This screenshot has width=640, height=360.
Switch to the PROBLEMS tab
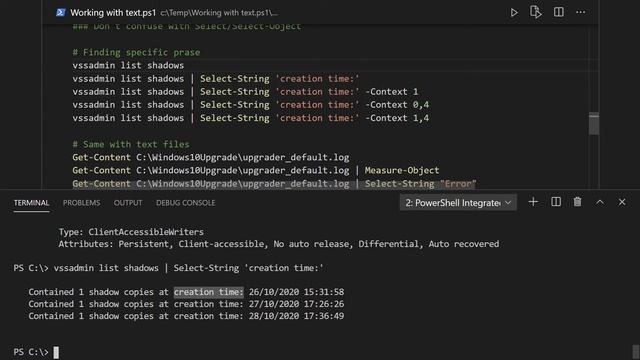[82, 203]
